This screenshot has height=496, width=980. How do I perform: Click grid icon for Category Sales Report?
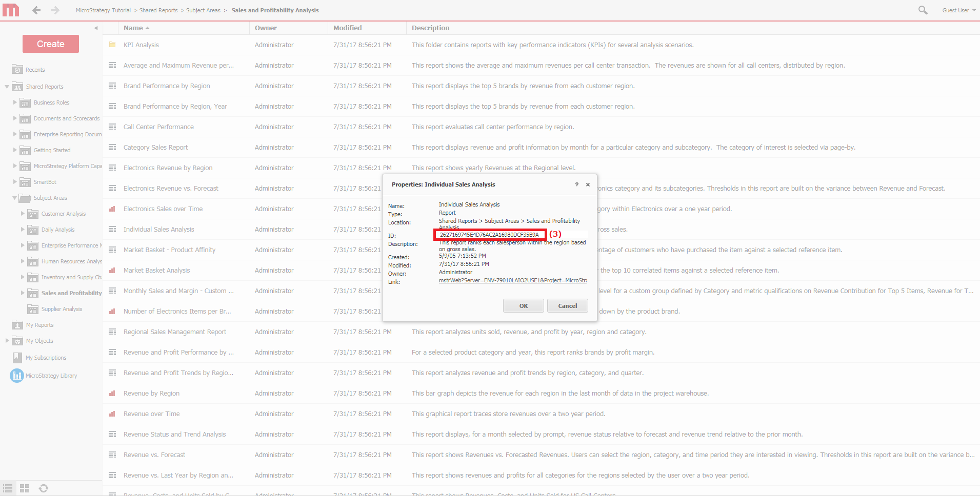point(112,148)
